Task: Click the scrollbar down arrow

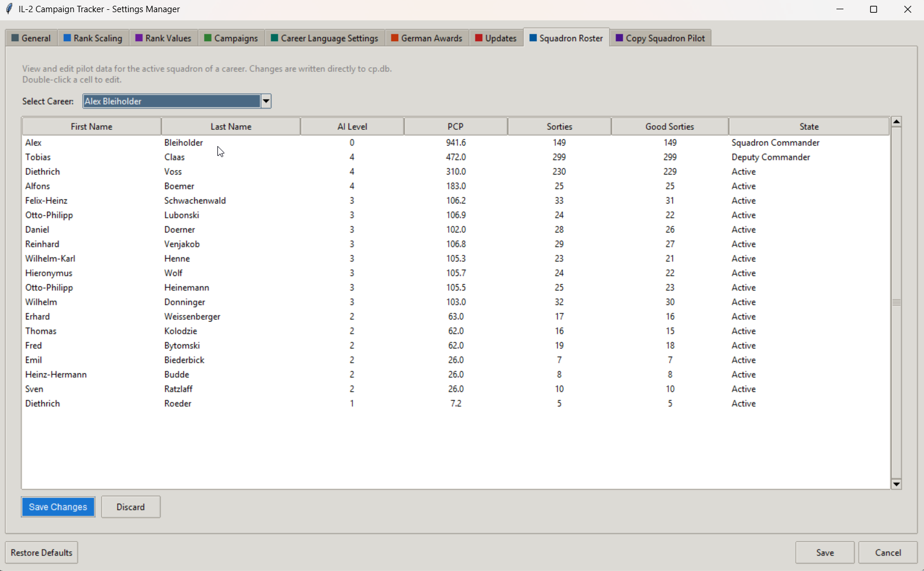Action: [x=897, y=484]
